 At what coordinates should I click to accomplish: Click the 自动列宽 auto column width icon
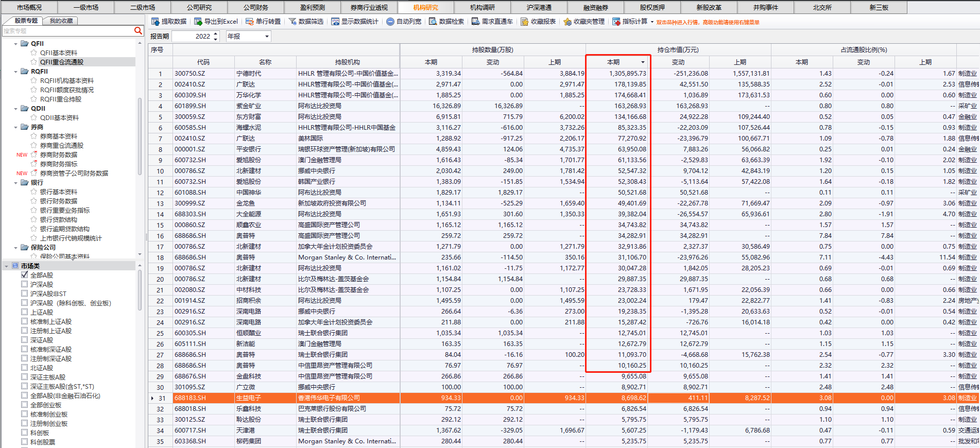pyautogui.click(x=390, y=22)
